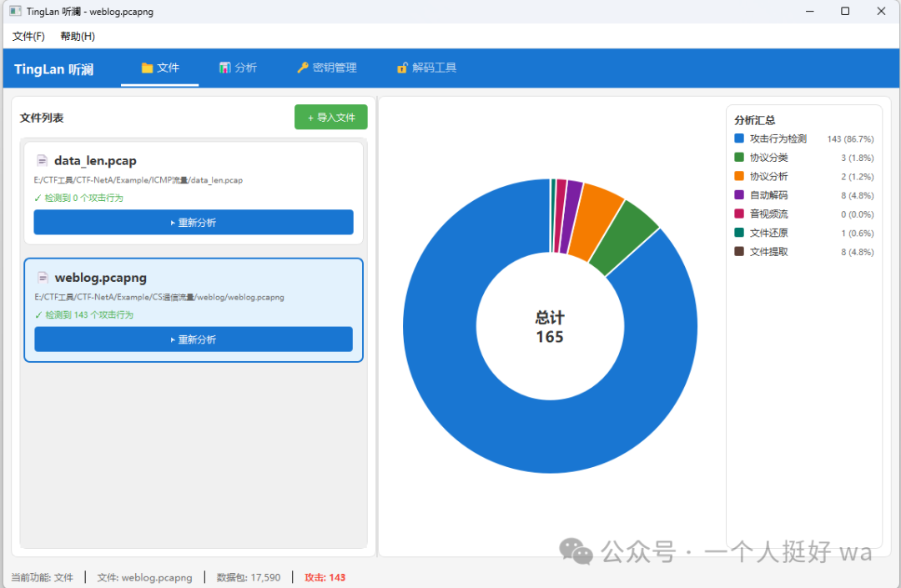The image size is (901, 588).
Task: Select the data_len.pcap file card
Action: (194, 193)
